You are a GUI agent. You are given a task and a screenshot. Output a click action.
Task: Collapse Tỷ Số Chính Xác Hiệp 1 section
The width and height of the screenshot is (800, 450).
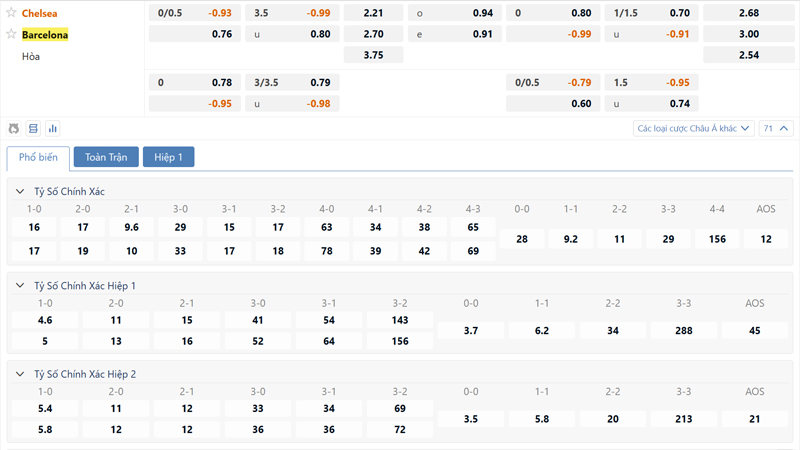click(21, 285)
